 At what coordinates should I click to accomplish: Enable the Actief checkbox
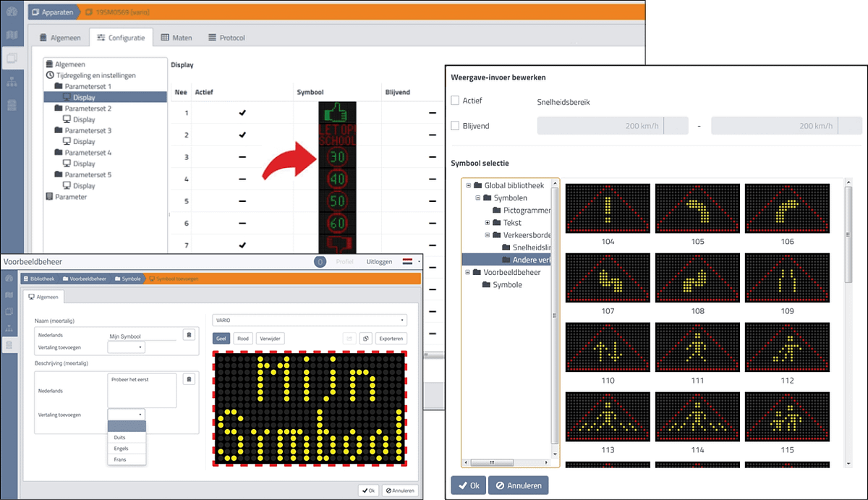(x=455, y=101)
